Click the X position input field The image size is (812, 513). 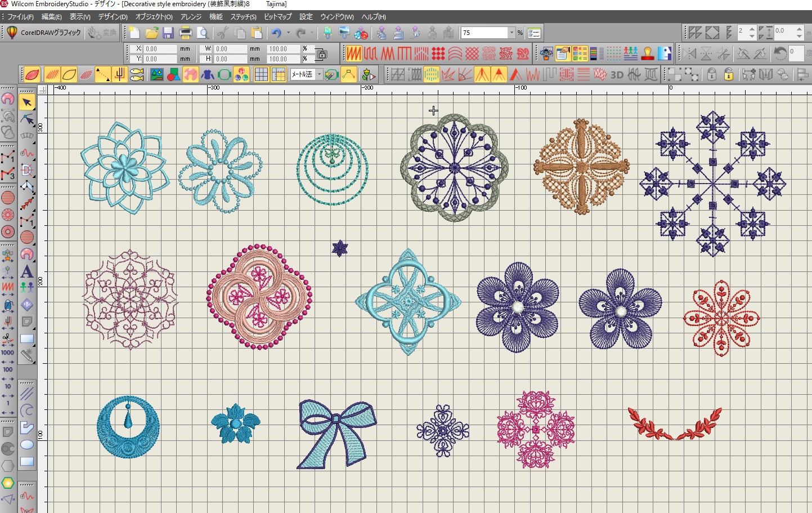point(160,49)
